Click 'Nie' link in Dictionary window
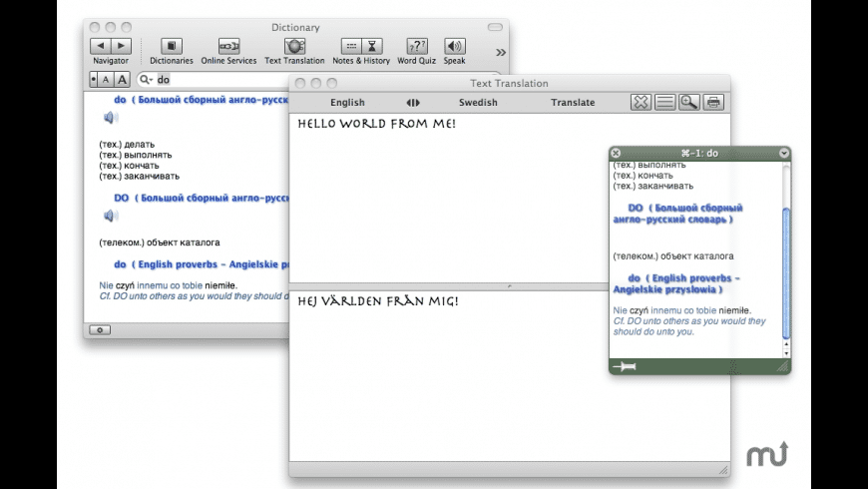The image size is (868, 489). point(106,285)
